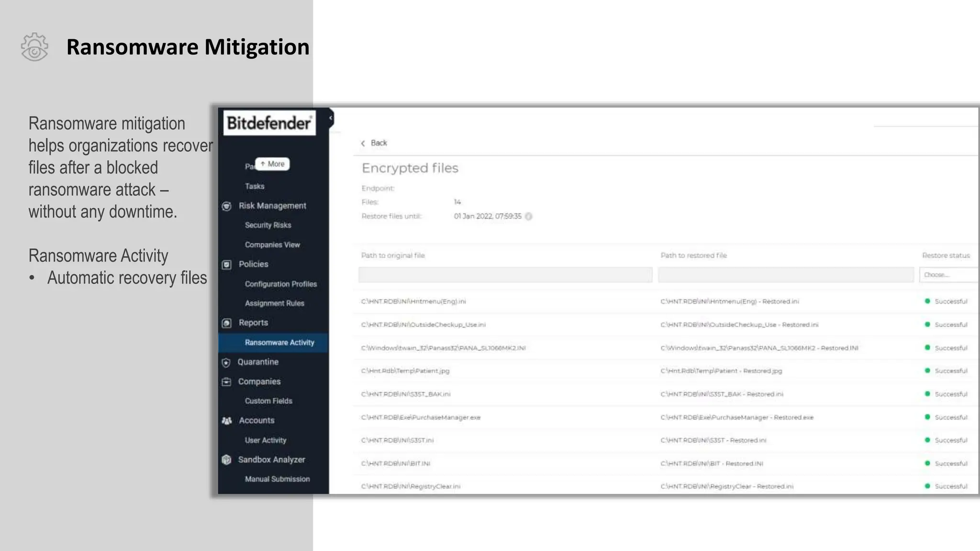Open the Policies section
The width and height of the screenshot is (980, 551).
(x=254, y=264)
